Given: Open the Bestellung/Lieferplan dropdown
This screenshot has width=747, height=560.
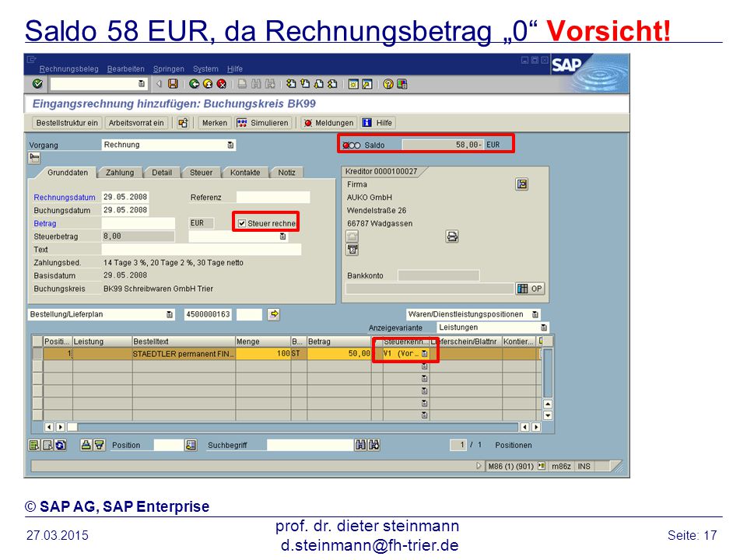Looking at the screenshot, I should click(170, 314).
